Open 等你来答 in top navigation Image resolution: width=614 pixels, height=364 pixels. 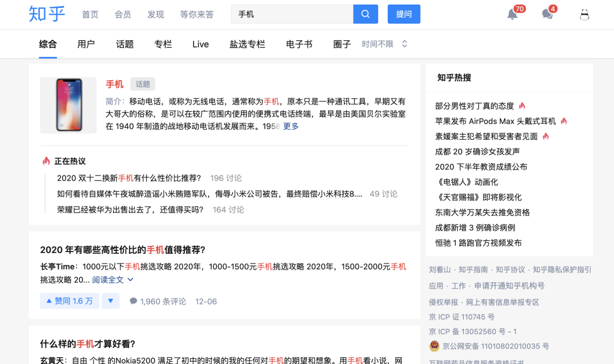click(197, 14)
